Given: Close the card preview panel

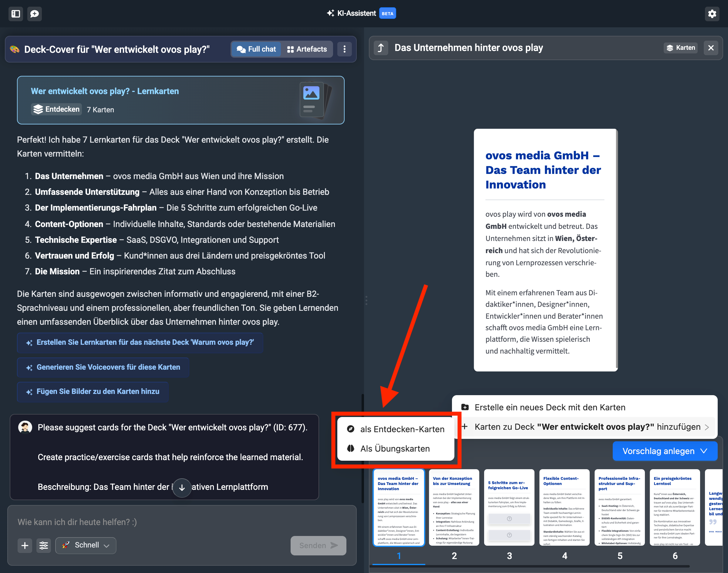Looking at the screenshot, I should tap(711, 48).
